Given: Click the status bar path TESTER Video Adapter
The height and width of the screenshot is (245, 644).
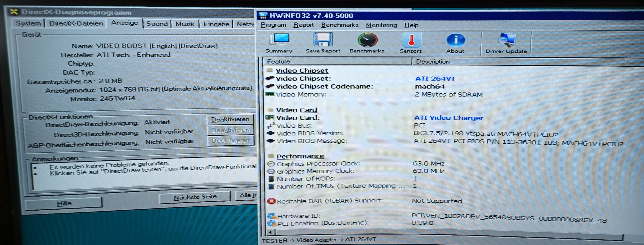Looking at the screenshot, I should tap(319, 240).
